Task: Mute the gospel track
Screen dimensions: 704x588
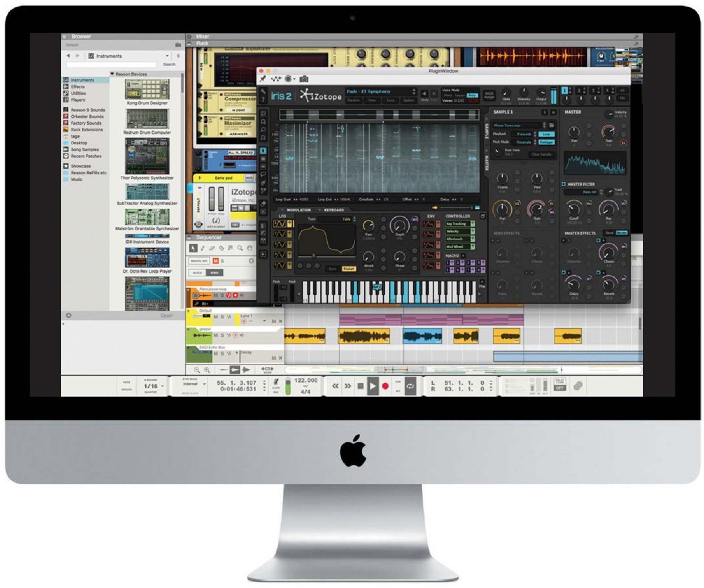Action: tap(216, 335)
